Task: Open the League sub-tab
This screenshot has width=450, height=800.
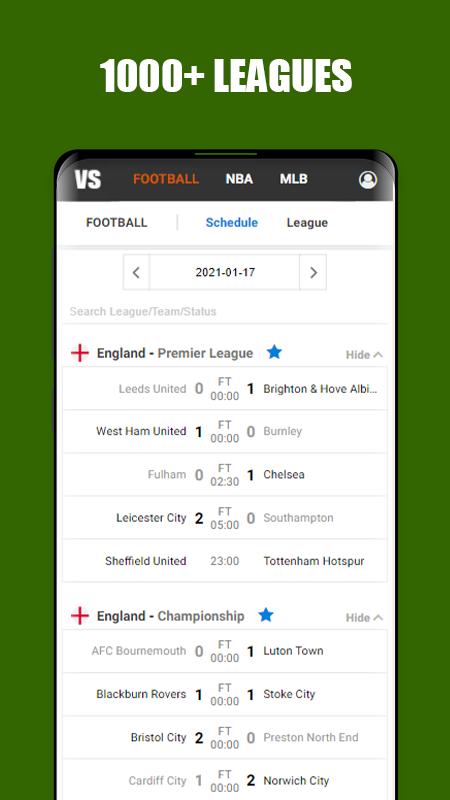Action: click(x=307, y=222)
